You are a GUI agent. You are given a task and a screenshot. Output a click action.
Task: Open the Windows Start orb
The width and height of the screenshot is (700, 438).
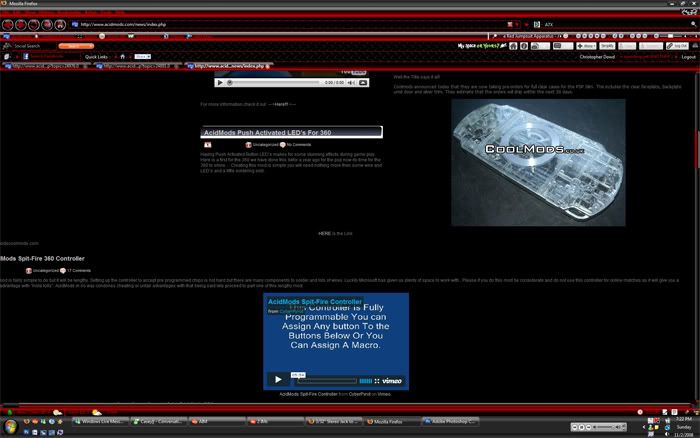(x=10, y=426)
